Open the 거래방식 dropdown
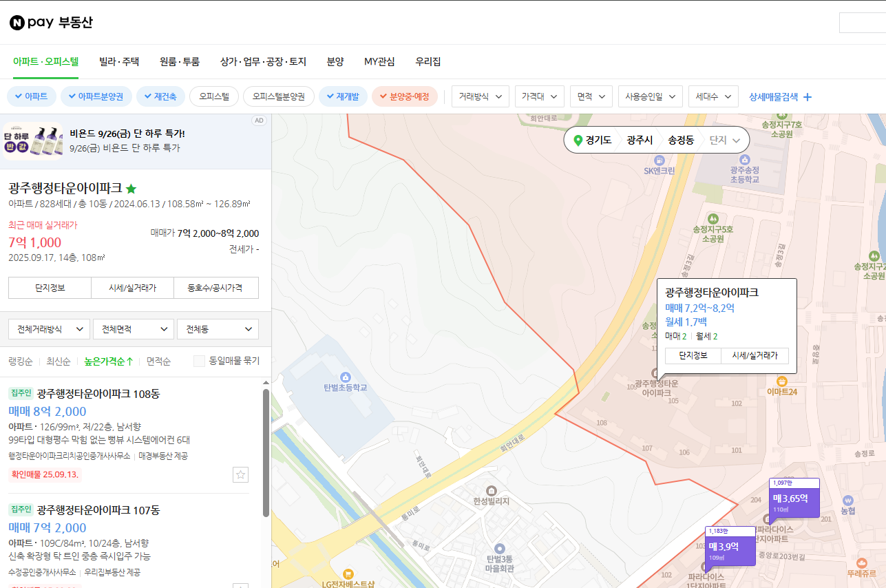 [481, 96]
